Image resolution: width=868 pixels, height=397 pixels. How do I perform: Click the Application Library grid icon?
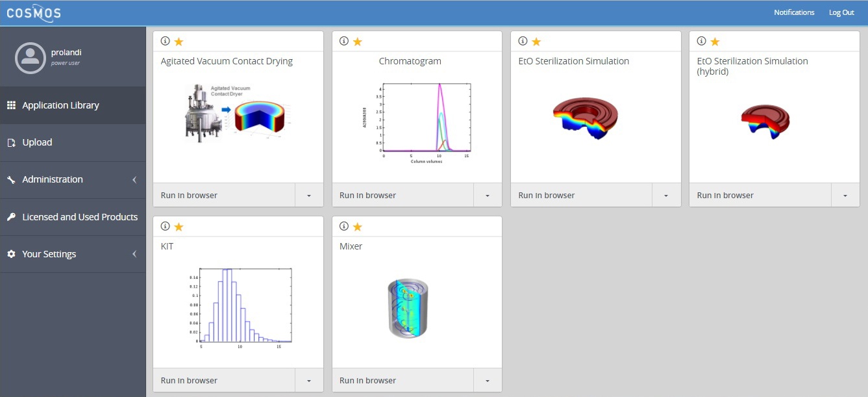[11, 105]
